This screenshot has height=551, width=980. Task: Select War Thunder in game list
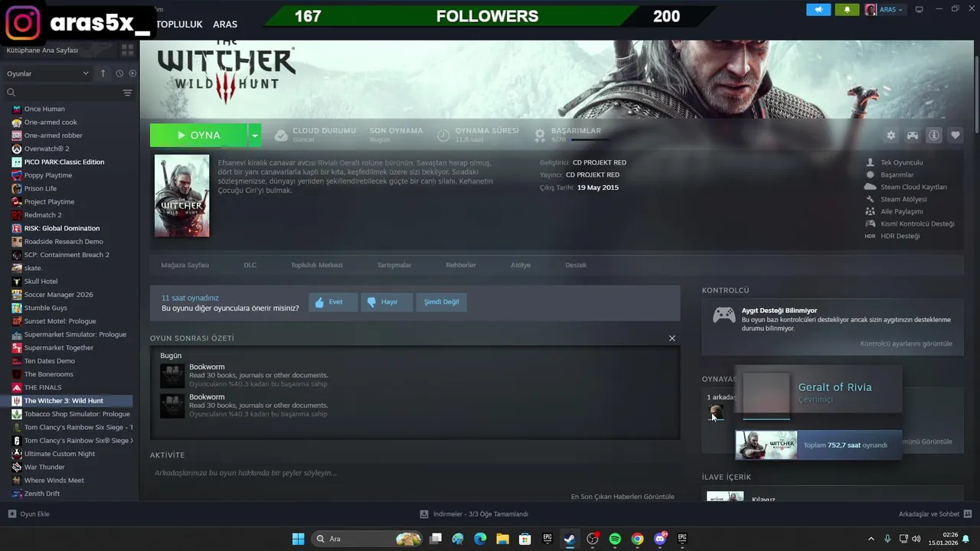coord(44,467)
